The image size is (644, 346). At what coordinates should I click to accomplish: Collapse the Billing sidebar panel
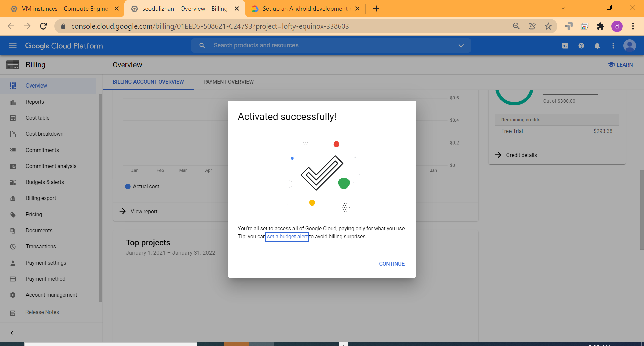(x=13, y=333)
